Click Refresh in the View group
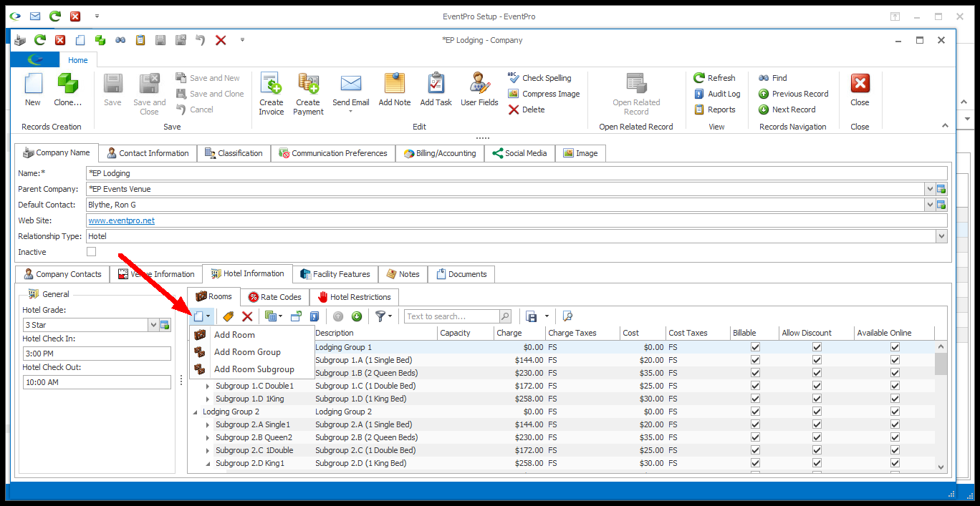 (714, 78)
